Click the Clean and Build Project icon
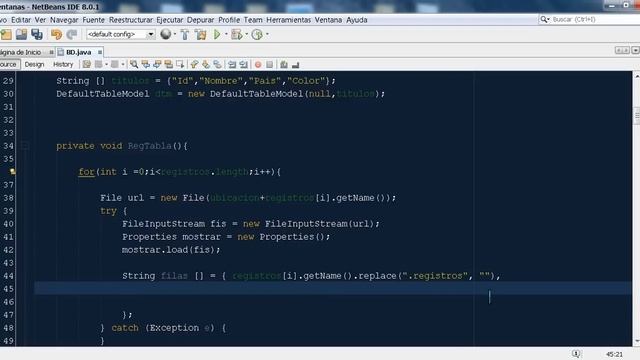Screen dimensions: 640x360 pos(201,35)
